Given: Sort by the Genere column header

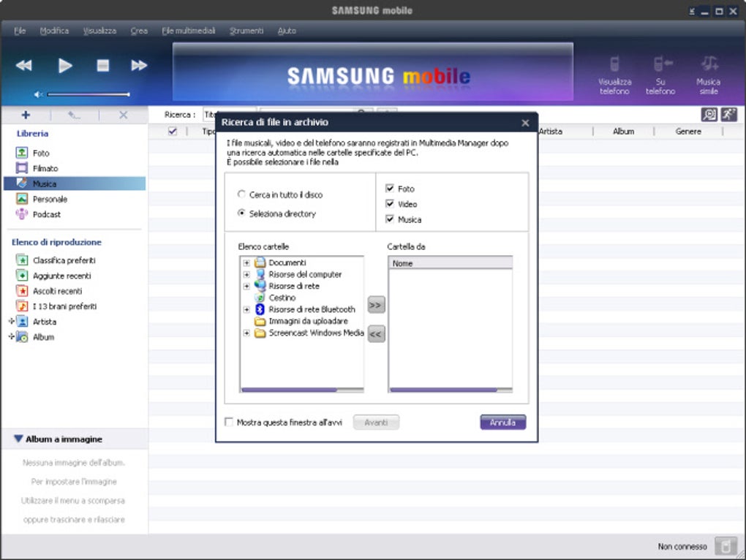Looking at the screenshot, I should pos(688,131).
